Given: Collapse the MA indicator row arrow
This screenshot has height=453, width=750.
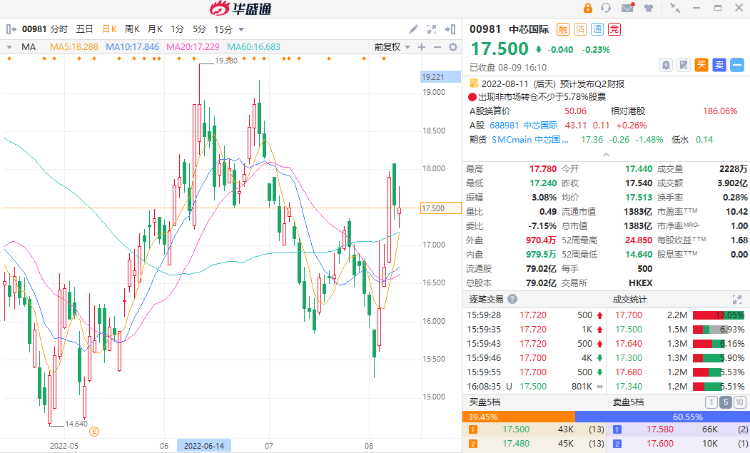Looking at the screenshot, I should pyautogui.click(x=9, y=47).
